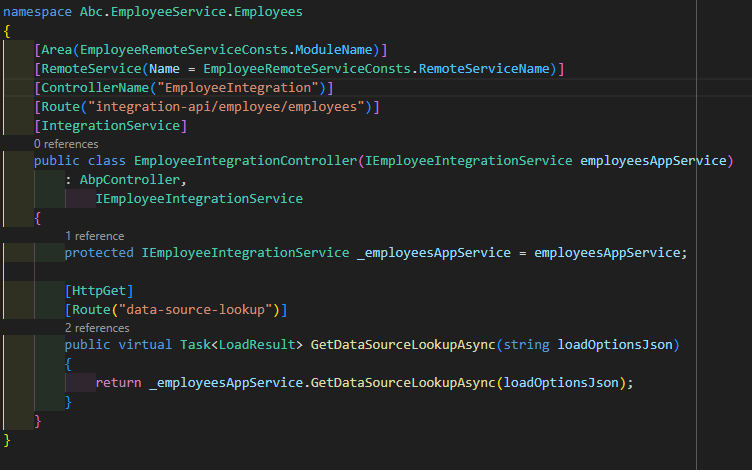Click the RemoteServiceName constant
752x470 pixels.
[488, 68]
